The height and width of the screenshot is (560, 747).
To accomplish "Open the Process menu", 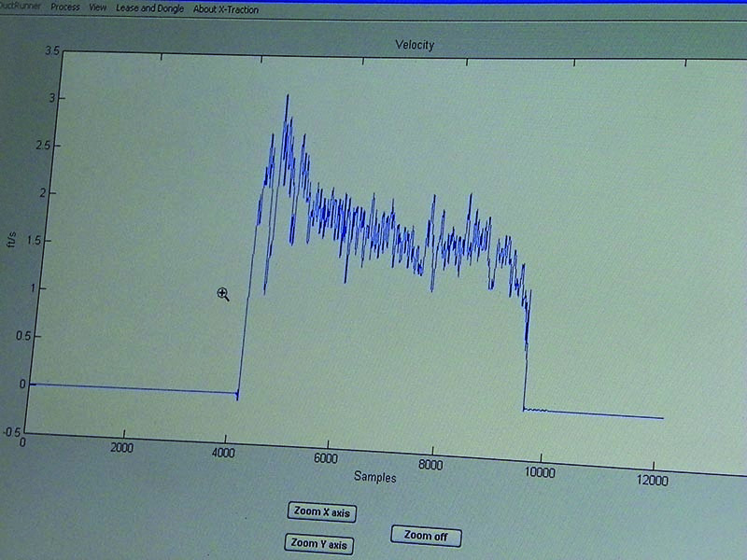I will [x=65, y=8].
